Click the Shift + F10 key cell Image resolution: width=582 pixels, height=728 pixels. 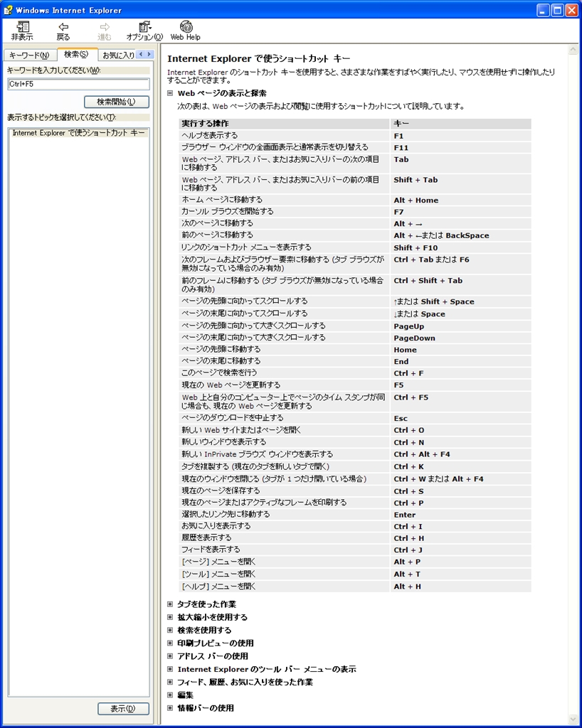pyautogui.click(x=461, y=247)
